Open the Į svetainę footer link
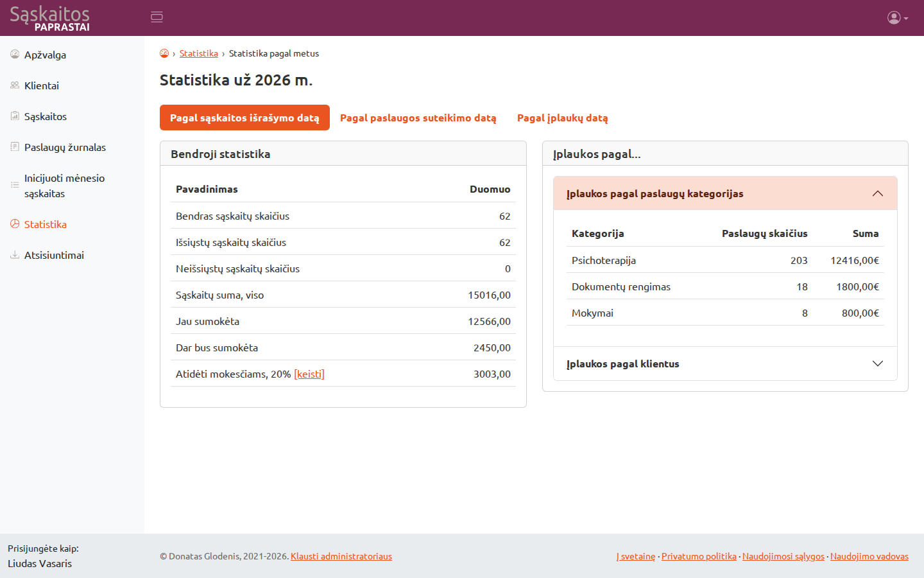Viewport: 924px width, 578px height. (x=636, y=556)
